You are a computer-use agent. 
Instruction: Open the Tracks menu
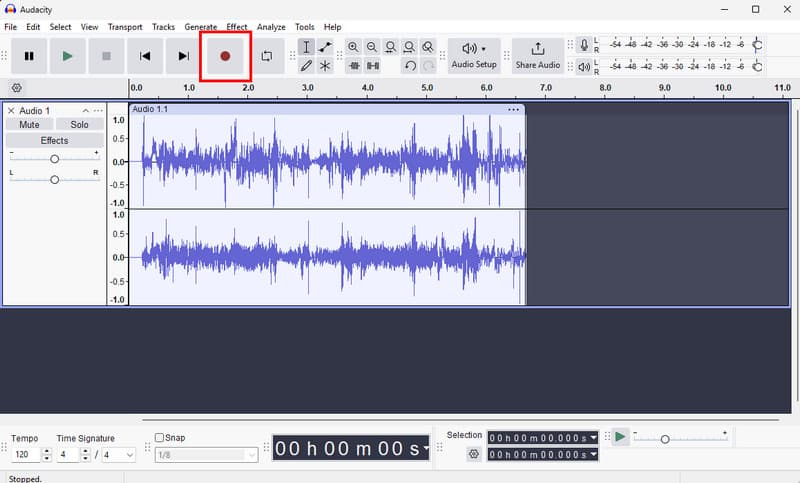pos(163,27)
